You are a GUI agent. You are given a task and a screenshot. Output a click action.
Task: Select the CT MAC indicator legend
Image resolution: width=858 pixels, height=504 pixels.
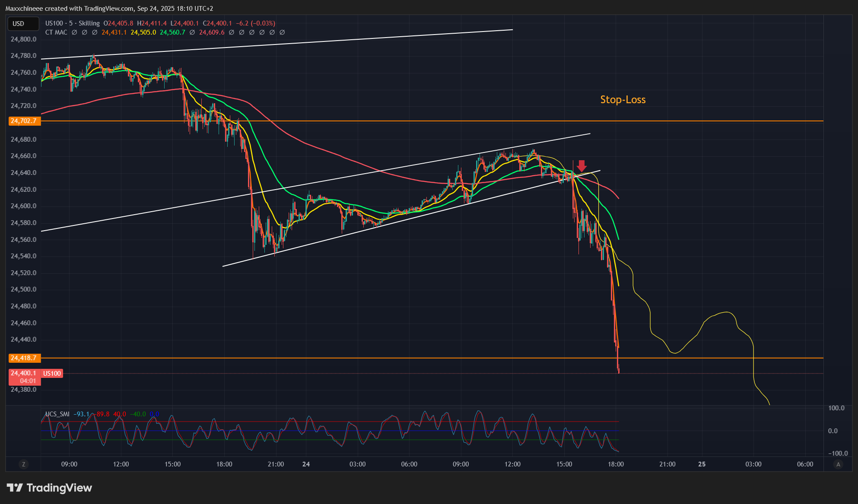pyautogui.click(x=56, y=32)
